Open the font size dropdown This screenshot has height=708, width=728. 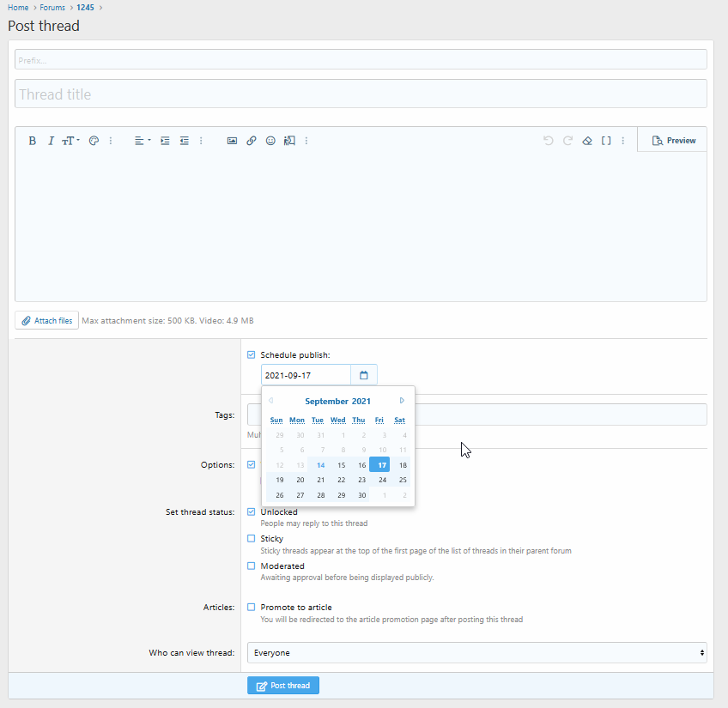(70, 141)
